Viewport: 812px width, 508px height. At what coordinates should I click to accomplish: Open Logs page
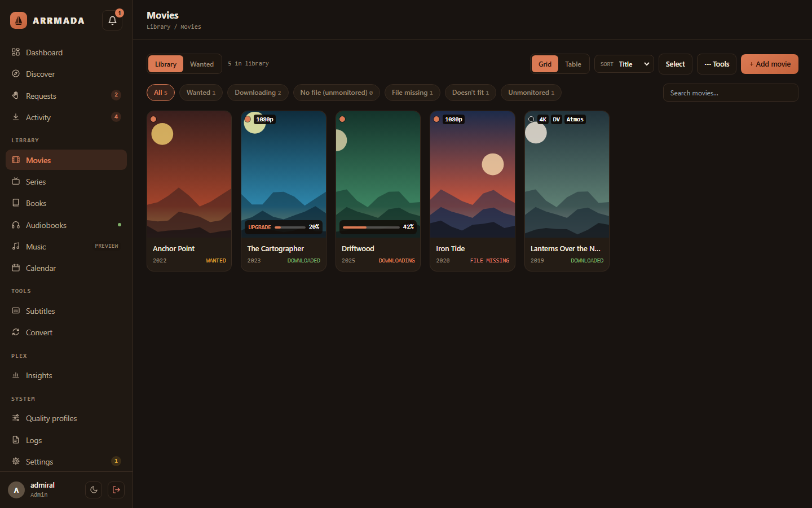point(66,440)
